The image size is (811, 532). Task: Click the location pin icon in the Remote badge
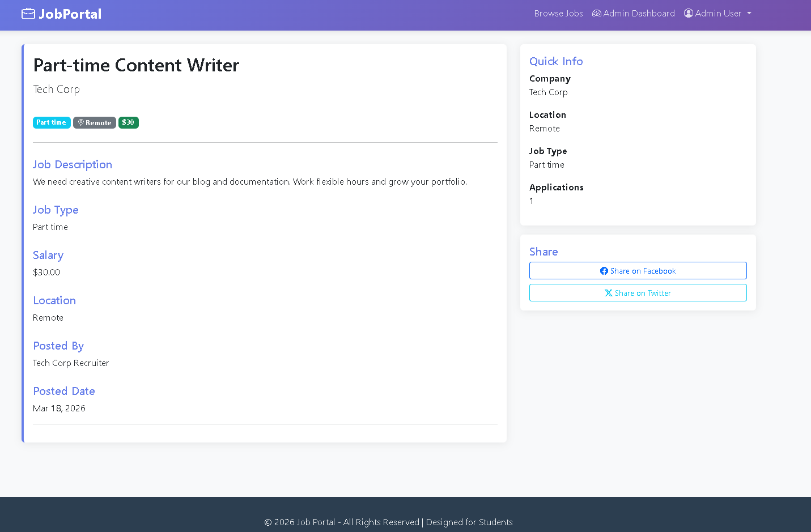(81, 122)
